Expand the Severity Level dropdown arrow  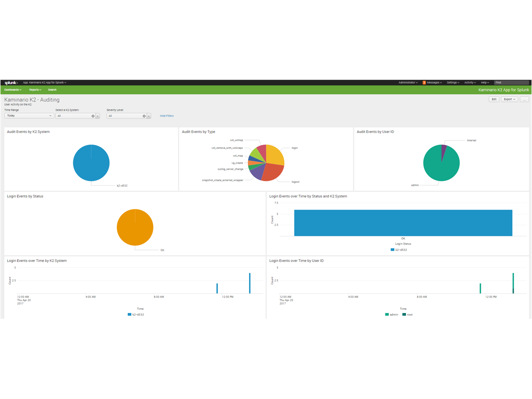coord(149,116)
